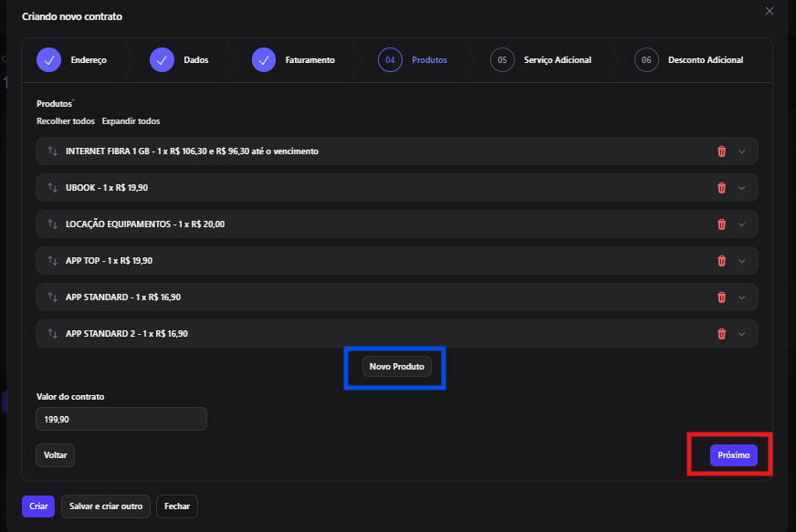Click the Novo Produto button
This screenshot has height=532, width=796.
pos(397,367)
